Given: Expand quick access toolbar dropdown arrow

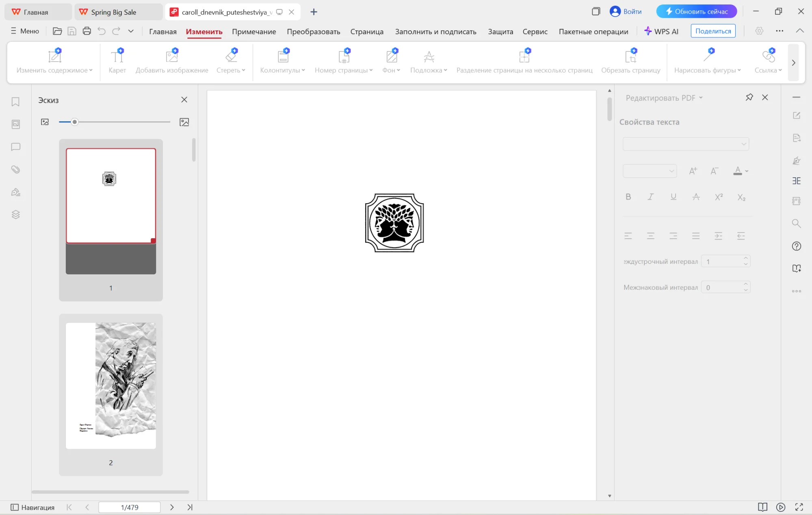Looking at the screenshot, I should [131, 31].
